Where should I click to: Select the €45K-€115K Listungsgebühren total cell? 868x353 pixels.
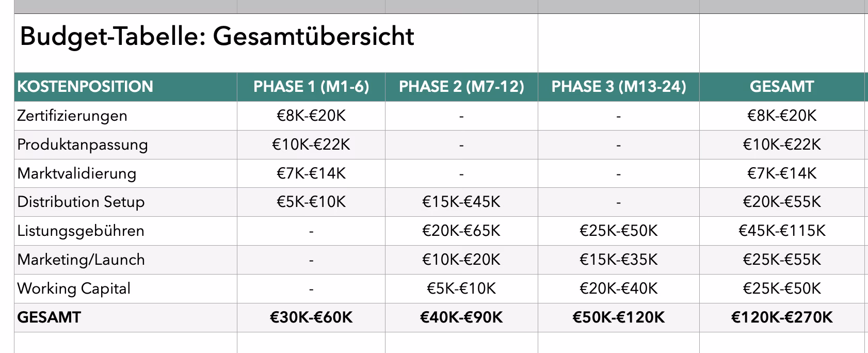pyautogui.click(x=781, y=231)
